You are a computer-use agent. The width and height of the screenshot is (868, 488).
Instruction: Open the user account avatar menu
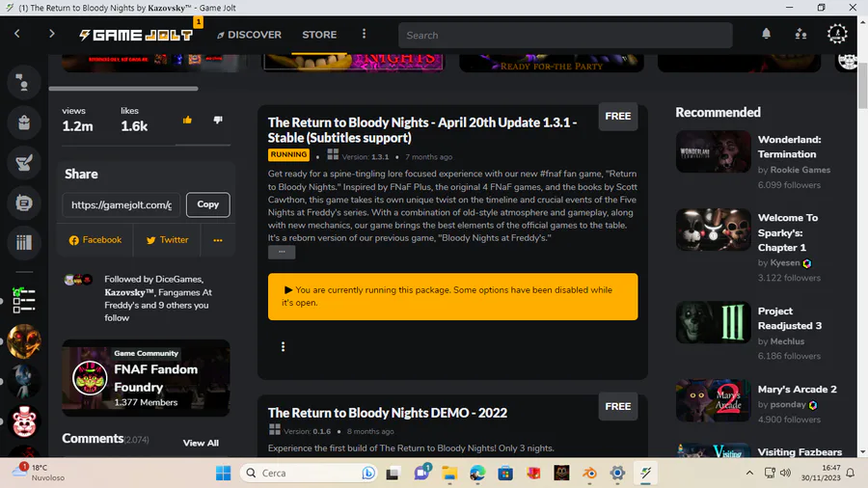(x=837, y=34)
